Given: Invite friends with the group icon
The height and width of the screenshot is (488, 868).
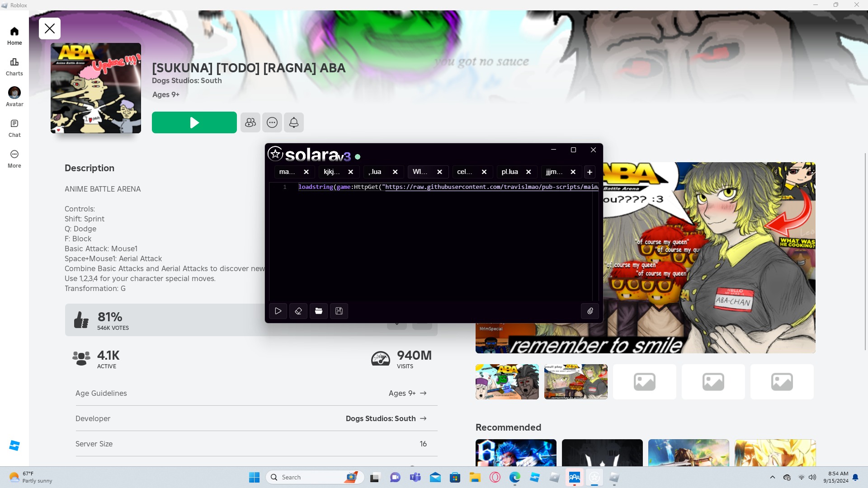Looking at the screenshot, I should [x=250, y=122].
